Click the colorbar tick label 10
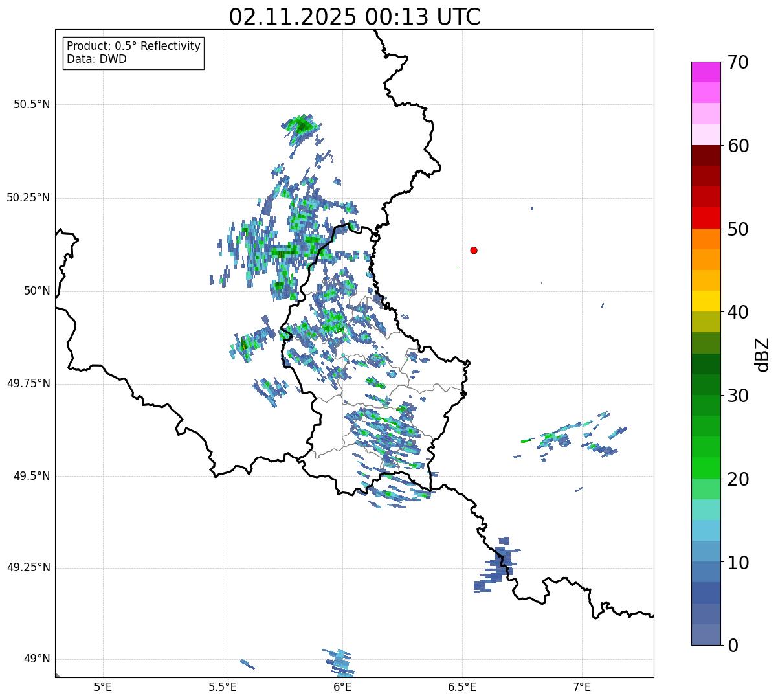 point(738,563)
